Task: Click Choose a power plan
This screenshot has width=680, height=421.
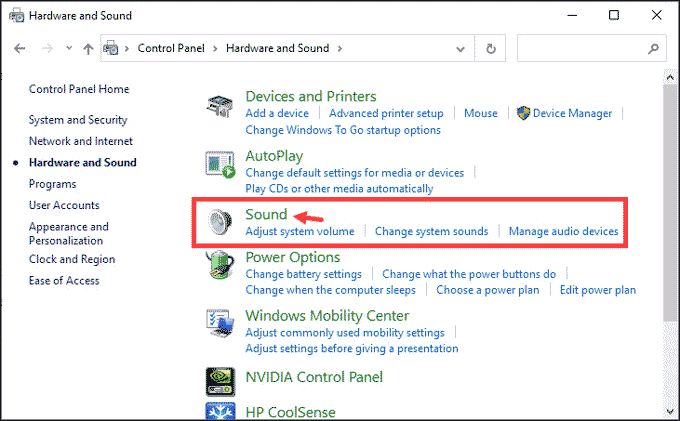Action: (x=487, y=290)
